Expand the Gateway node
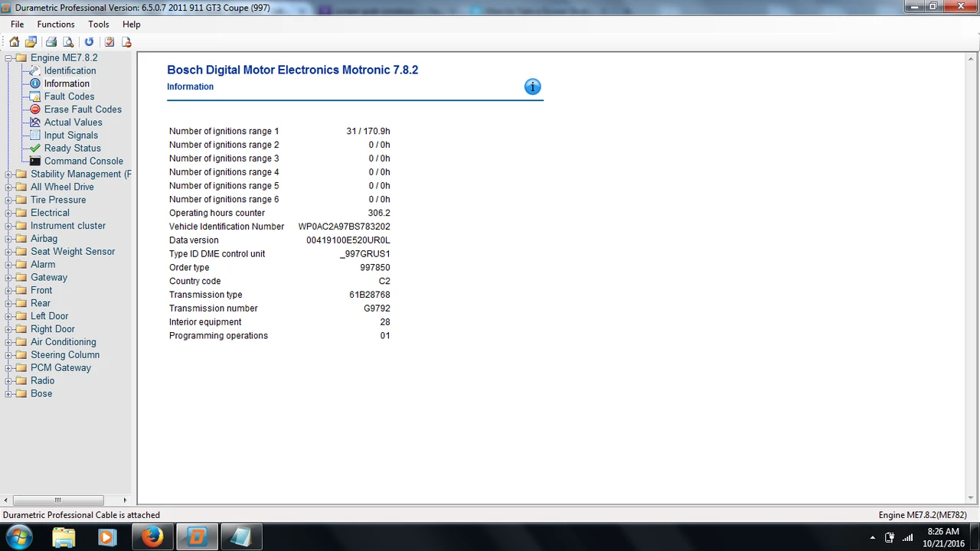The width and height of the screenshot is (980, 551). 8,278
